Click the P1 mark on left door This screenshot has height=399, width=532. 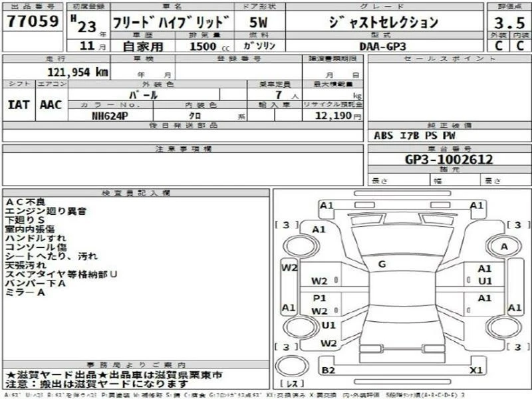click(x=319, y=298)
